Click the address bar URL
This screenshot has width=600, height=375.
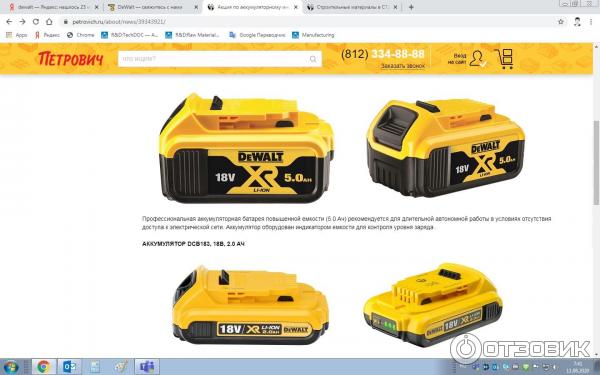(x=119, y=22)
